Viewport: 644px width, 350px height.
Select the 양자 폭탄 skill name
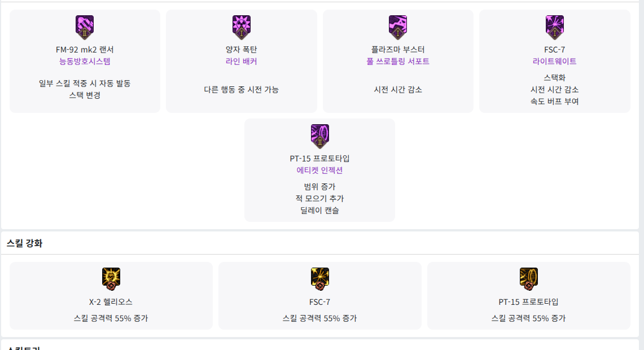coord(241,50)
